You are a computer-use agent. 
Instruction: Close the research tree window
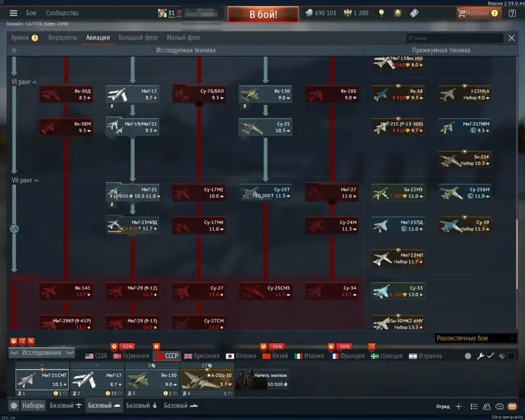(511, 38)
